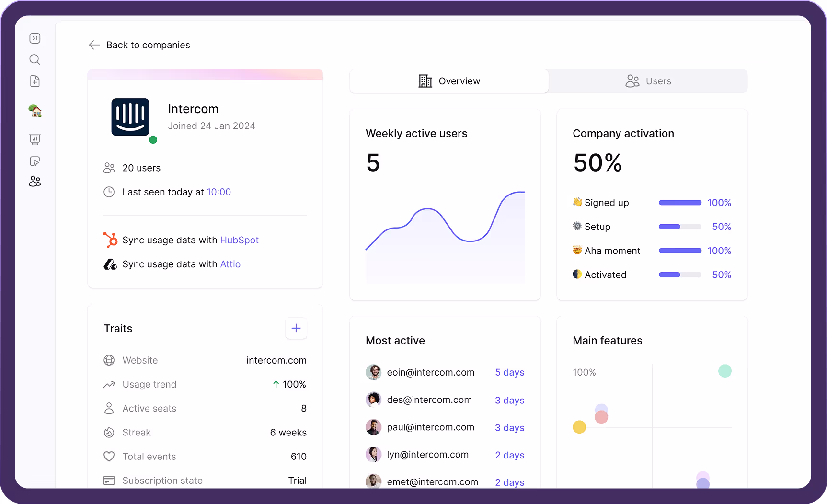
Task: Click the Intercom company logo
Action: (130, 117)
